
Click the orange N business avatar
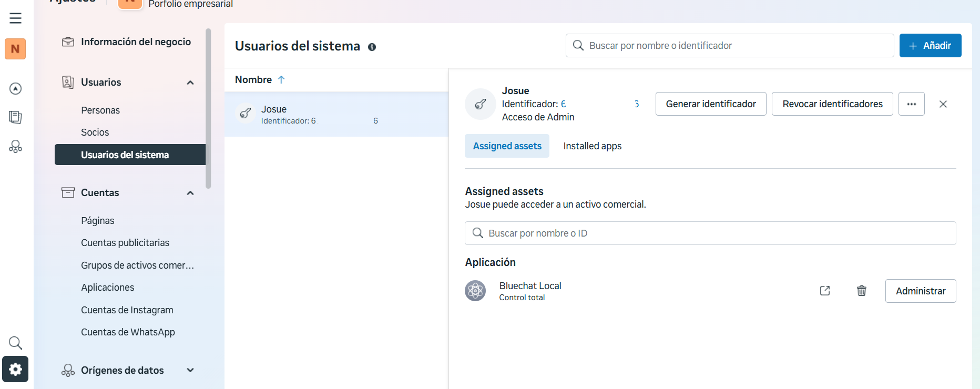pos(15,49)
